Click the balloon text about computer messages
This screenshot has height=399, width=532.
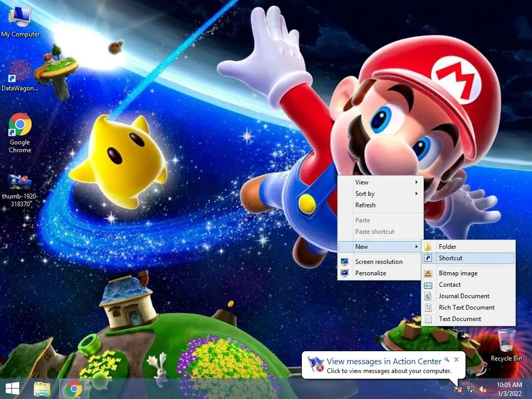(389, 371)
